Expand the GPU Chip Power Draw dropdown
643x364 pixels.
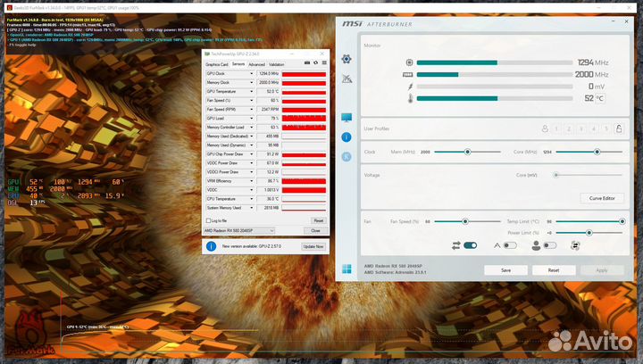[x=251, y=154]
